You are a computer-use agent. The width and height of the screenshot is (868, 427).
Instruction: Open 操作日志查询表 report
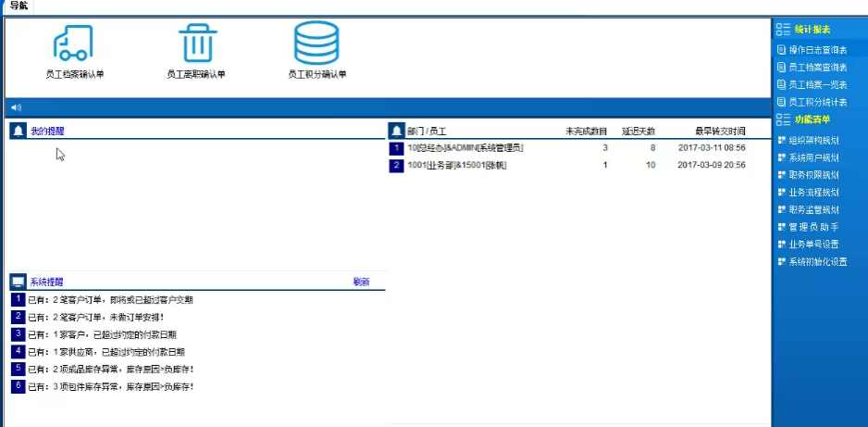[817, 50]
